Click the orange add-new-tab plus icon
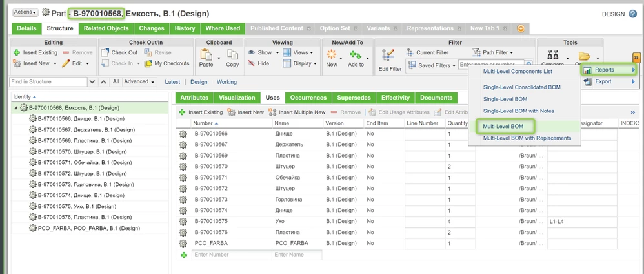 pos(520,28)
